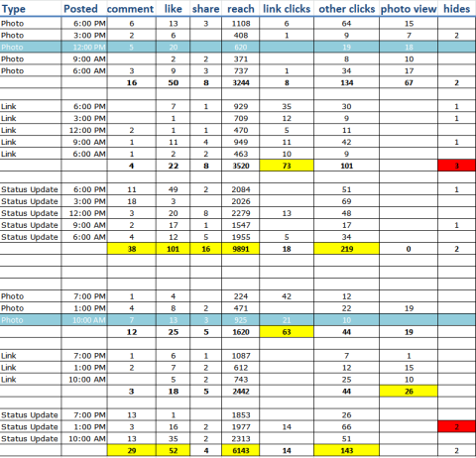
Task: Click the yellow other clicks total 219
Action: click(x=346, y=249)
